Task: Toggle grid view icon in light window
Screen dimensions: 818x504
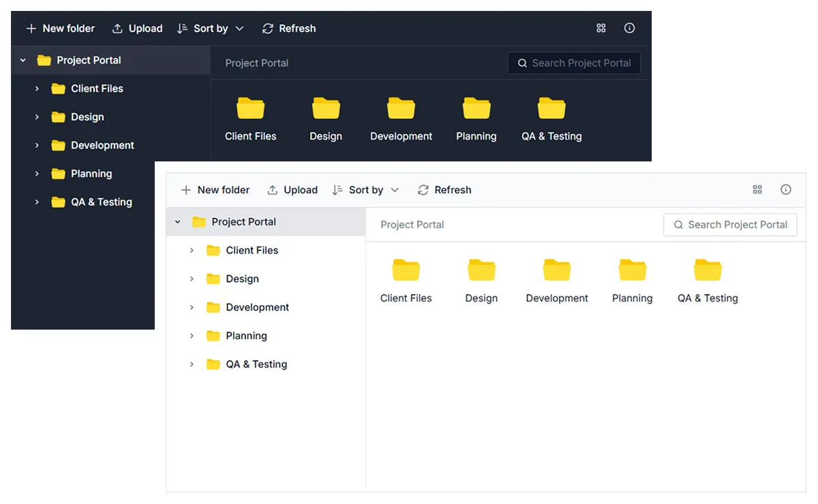Action: 757,189
